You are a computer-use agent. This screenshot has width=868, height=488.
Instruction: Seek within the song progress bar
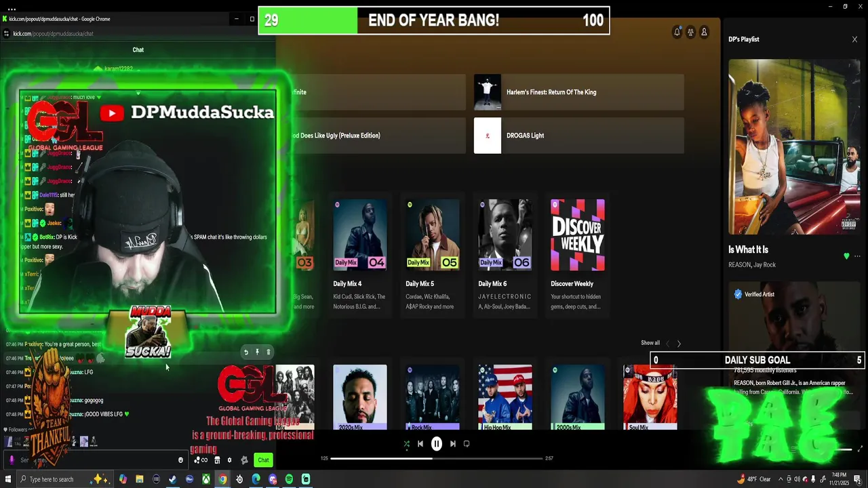click(x=437, y=459)
